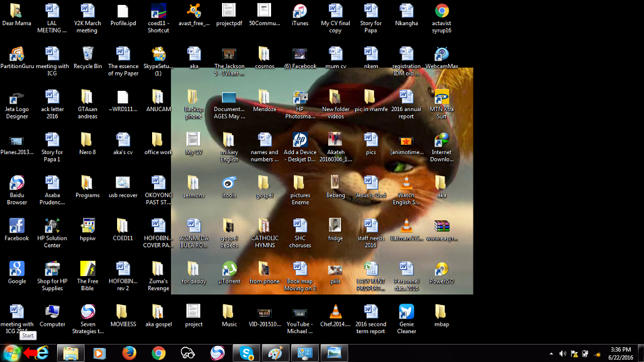Open the Zuma's Revenge folder

[x=158, y=276]
